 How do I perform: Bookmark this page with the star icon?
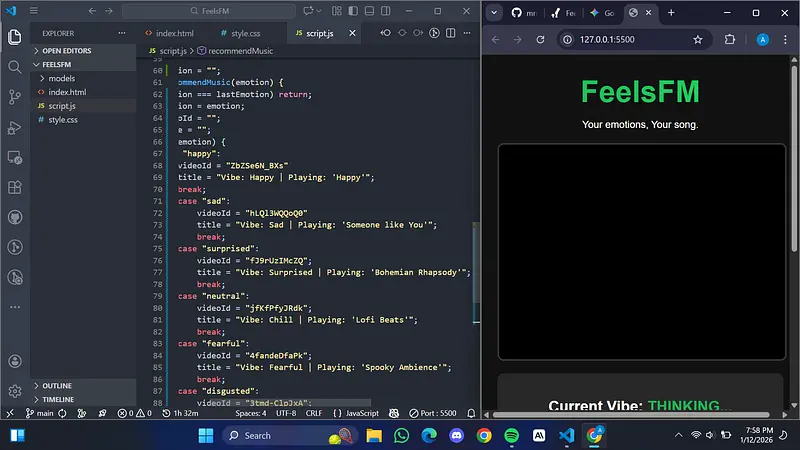pos(698,40)
